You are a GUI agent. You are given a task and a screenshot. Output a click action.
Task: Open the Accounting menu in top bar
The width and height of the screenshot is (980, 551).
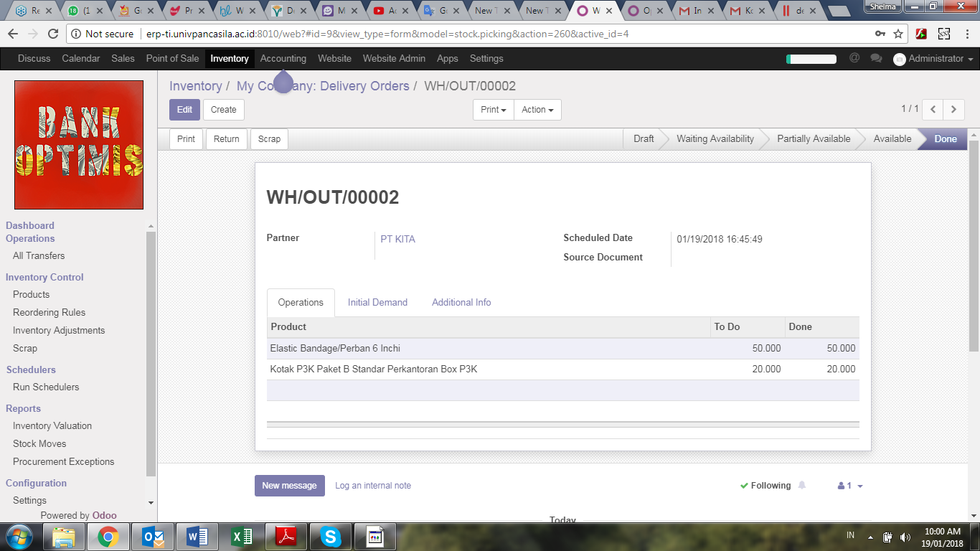click(283, 59)
